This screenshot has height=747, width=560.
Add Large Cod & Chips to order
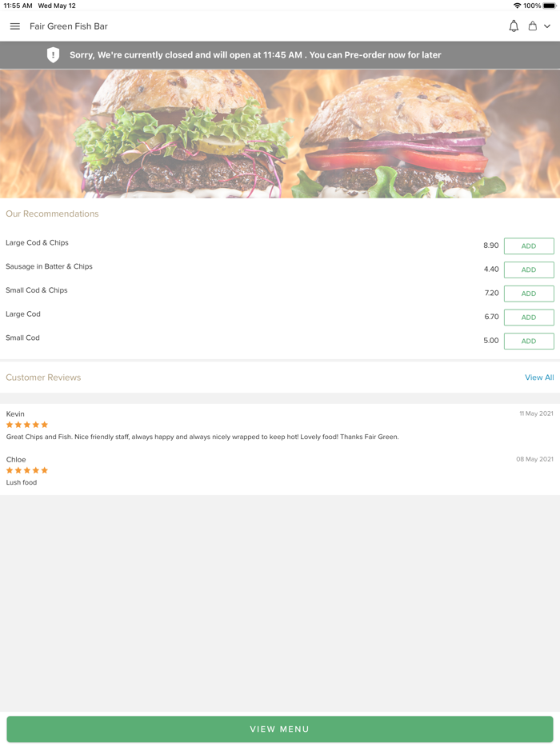coord(529,246)
